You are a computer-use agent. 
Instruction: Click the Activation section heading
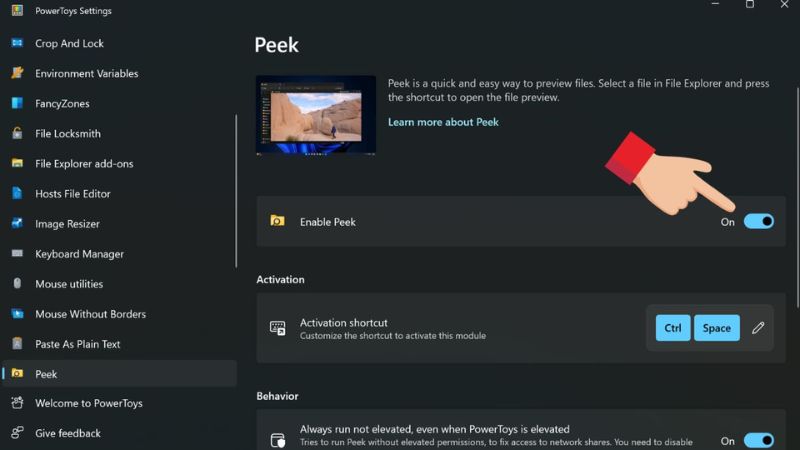click(280, 280)
